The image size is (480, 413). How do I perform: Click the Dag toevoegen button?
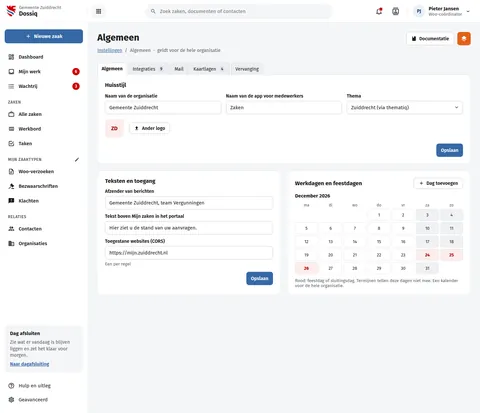click(x=438, y=183)
